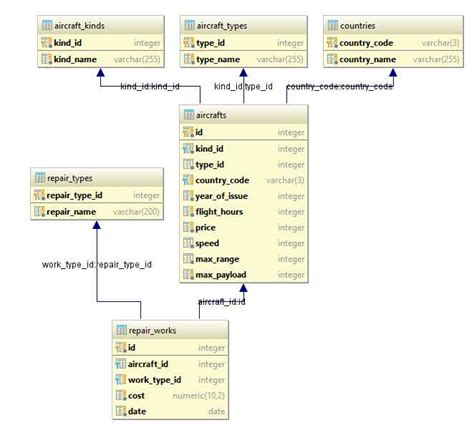The image size is (474, 430).
Task: Click the date column in repair_works
Action: (170, 411)
